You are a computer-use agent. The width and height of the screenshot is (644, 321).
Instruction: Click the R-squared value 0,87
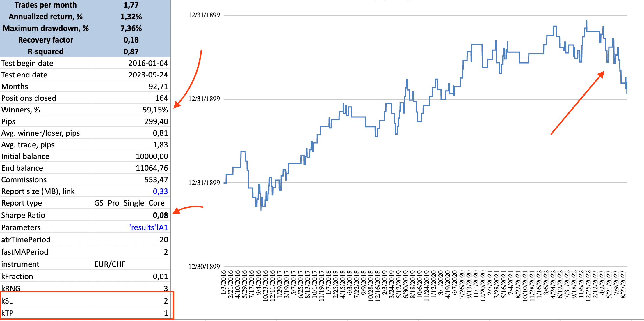coord(131,52)
